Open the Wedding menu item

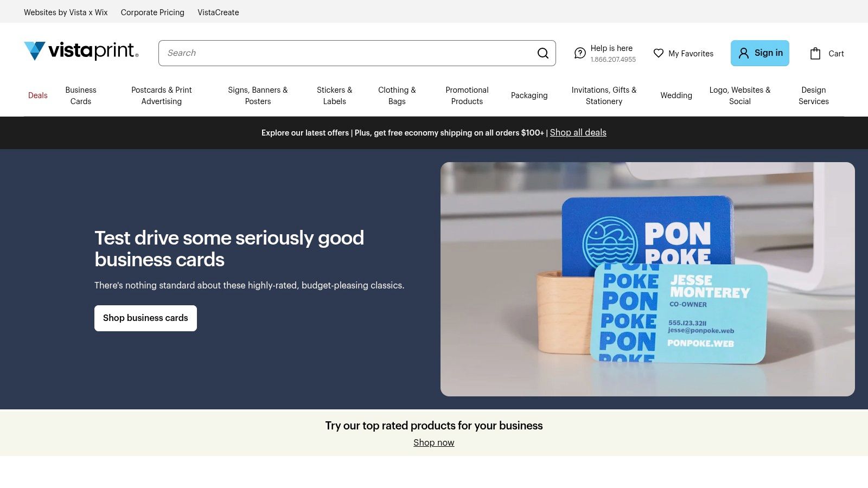[x=676, y=95]
